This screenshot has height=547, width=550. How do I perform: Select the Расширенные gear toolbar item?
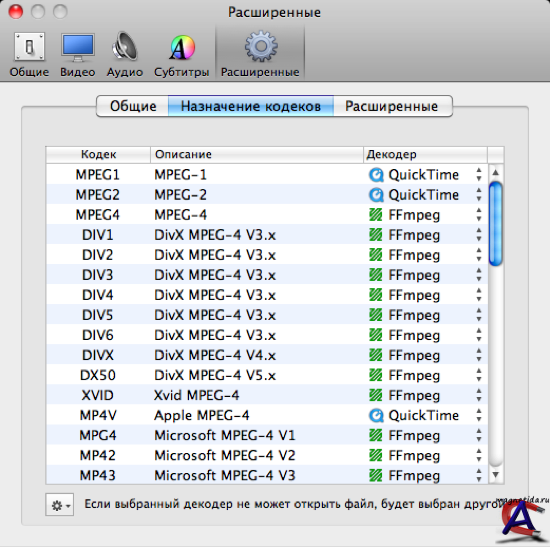pyautogui.click(x=260, y=54)
